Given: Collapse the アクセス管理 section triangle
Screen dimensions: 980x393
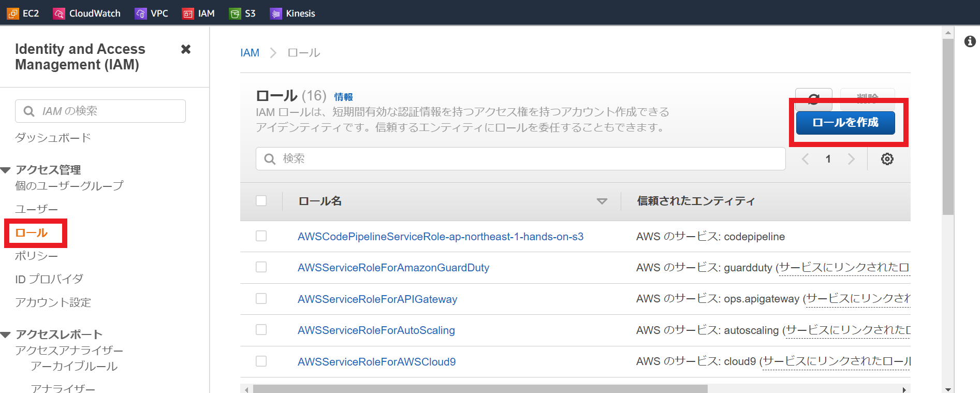Looking at the screenshot, I should point(6,170).
